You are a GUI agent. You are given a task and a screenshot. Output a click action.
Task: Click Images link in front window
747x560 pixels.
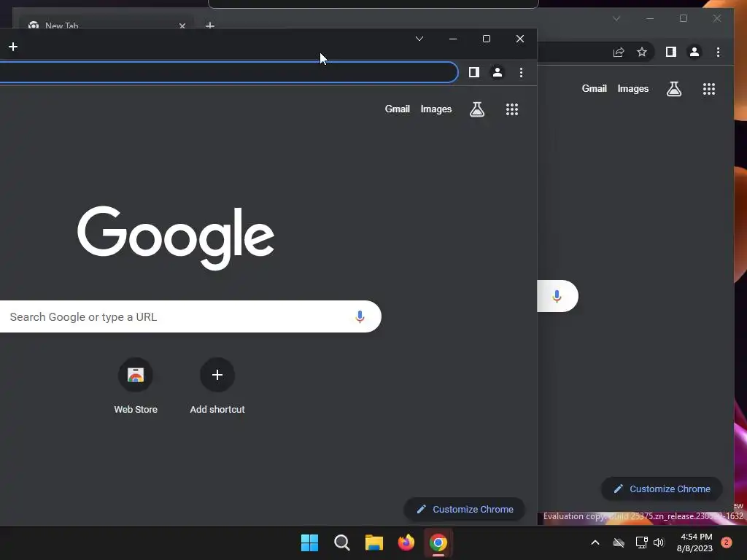pyautogui.click(x=436, y=109)
